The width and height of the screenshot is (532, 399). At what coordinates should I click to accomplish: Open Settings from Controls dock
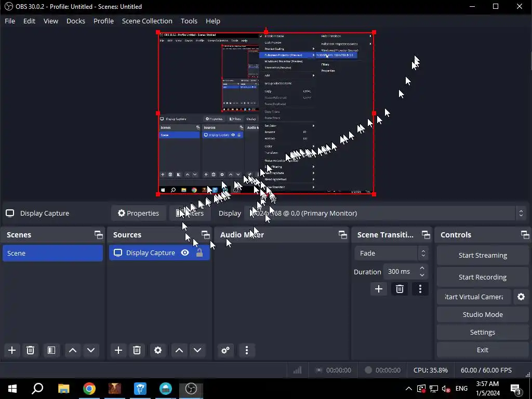483,332
